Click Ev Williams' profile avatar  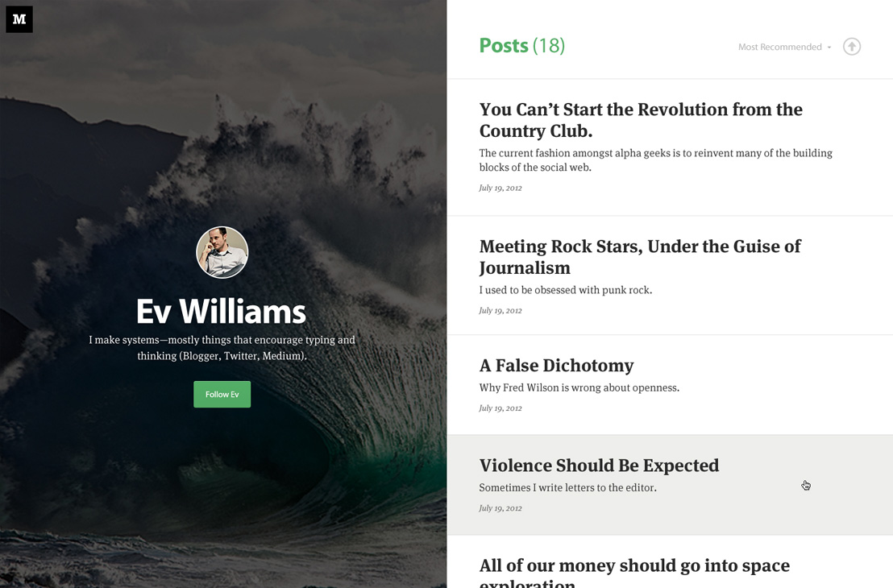(222, 253)
